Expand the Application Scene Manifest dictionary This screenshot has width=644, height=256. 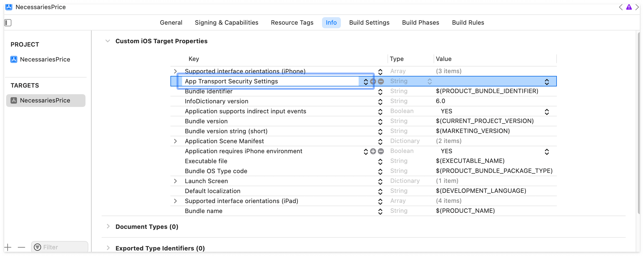pos(175,141)
